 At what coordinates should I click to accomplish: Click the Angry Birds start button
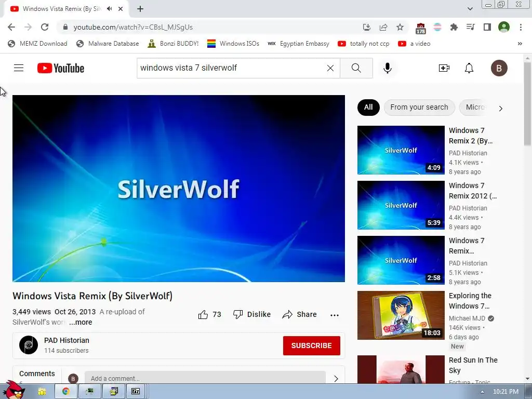tap(13, 390)
